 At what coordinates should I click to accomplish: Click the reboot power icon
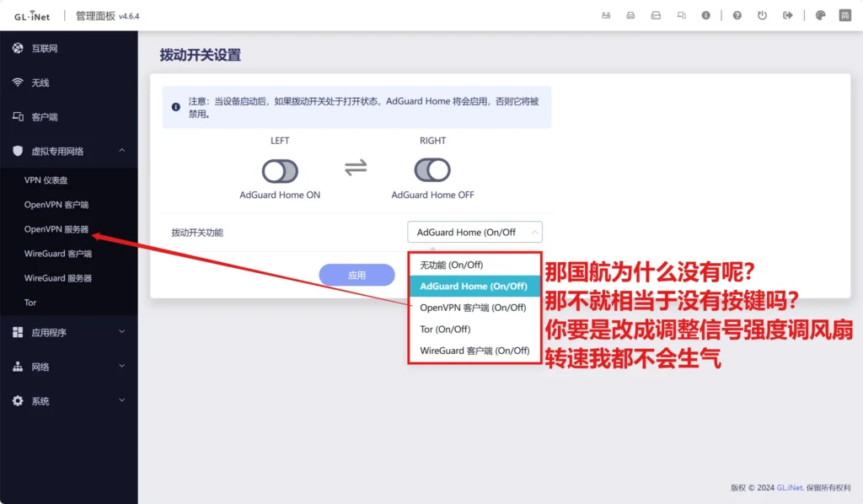(762, 15)
